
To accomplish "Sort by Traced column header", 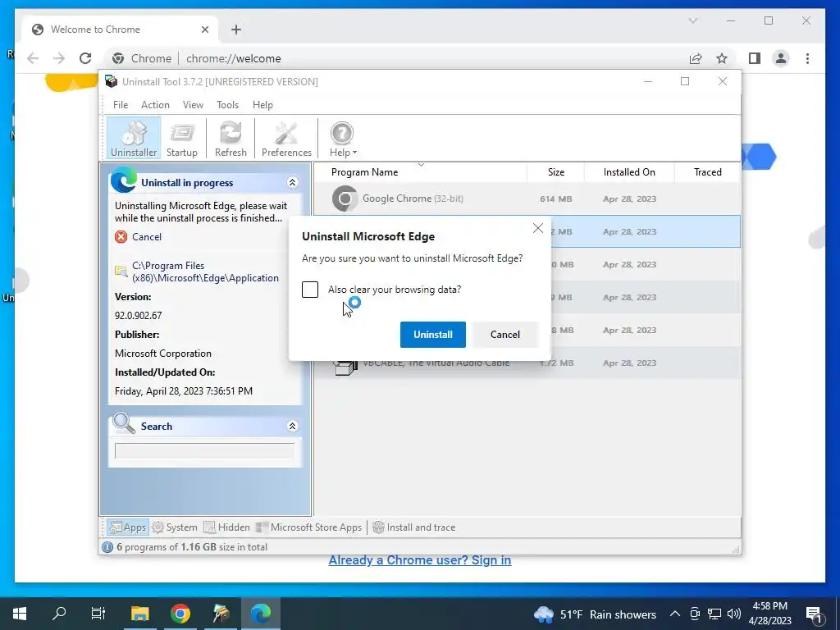I will pyautogui.click(x=708, y=172).
